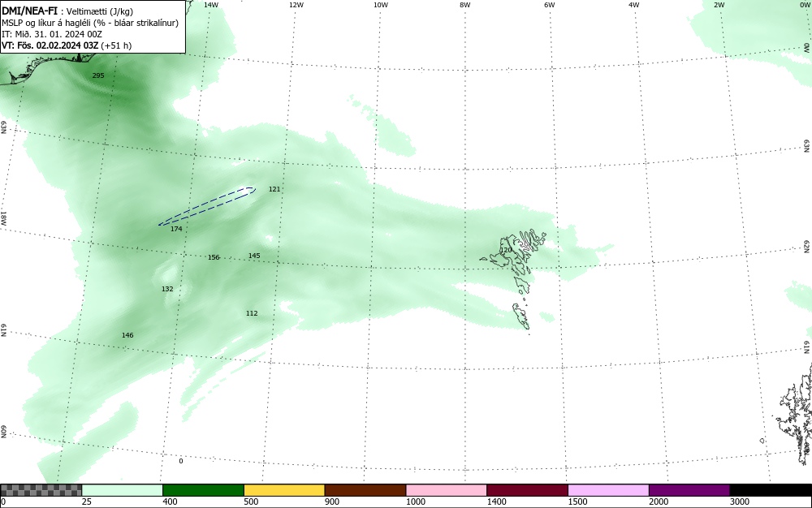Click the lavender 1500 legend swatch

[608, 490]
